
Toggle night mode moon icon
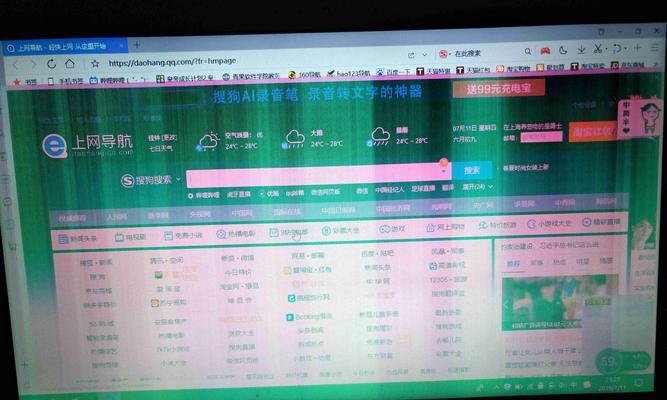pyautogui.click(x=563, y=50)
